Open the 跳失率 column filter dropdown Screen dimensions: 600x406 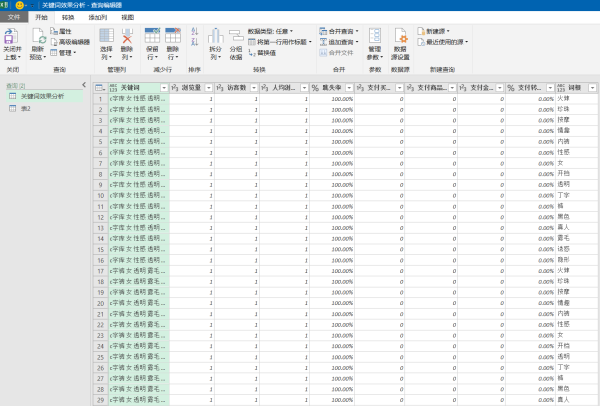[349, 88]
